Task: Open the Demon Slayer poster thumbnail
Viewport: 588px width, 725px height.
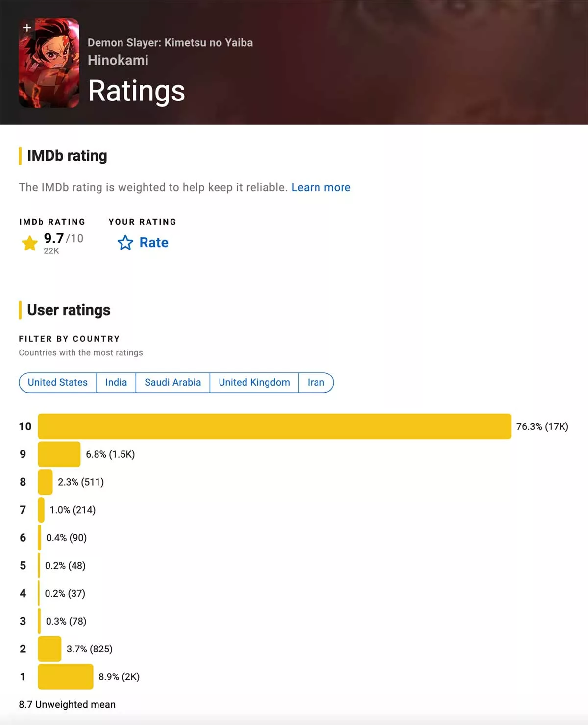Action: point(49,69)
